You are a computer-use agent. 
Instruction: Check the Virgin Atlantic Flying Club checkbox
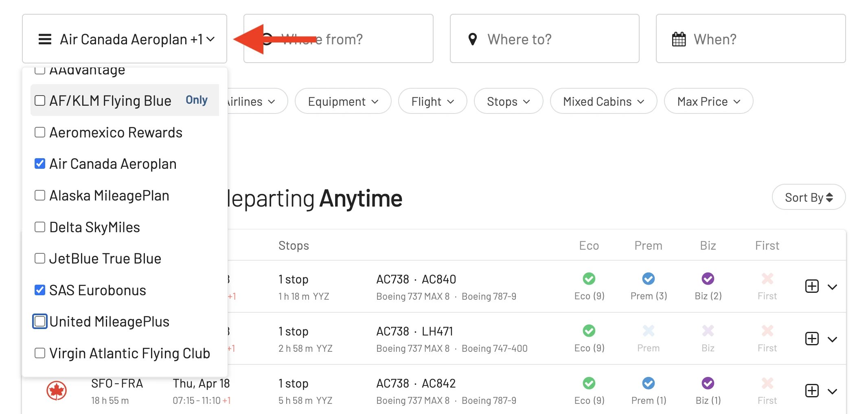[x=40, y=353]
